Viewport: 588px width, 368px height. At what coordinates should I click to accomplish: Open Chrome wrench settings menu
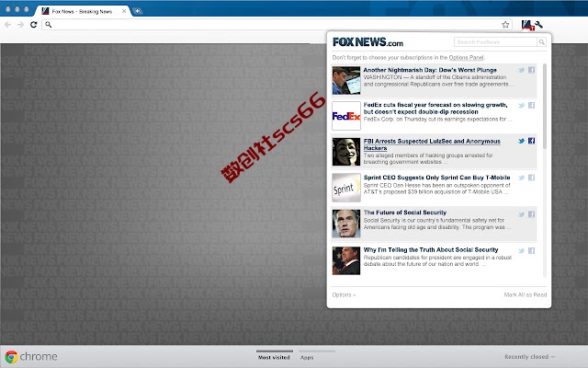(539, 25)
